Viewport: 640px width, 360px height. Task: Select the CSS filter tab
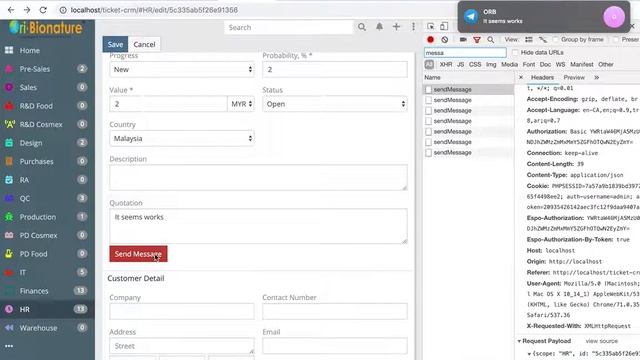click(475, 64)
